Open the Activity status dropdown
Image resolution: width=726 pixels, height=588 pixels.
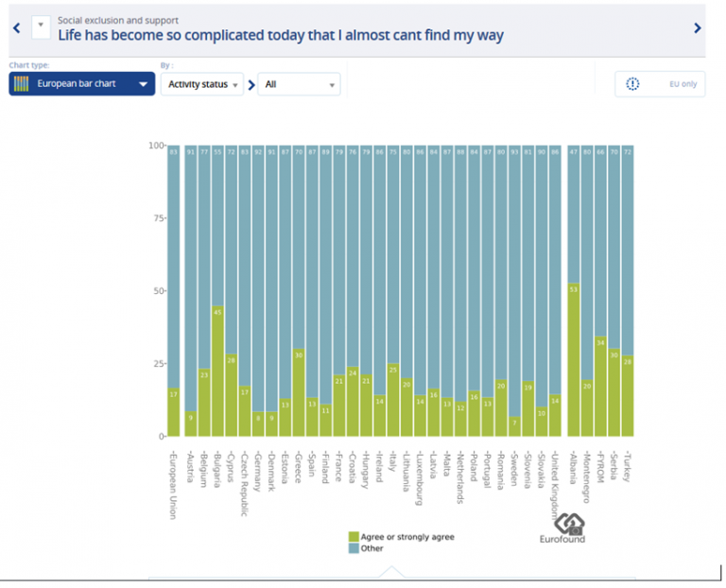pyautogui.click(x=201, y=84)
